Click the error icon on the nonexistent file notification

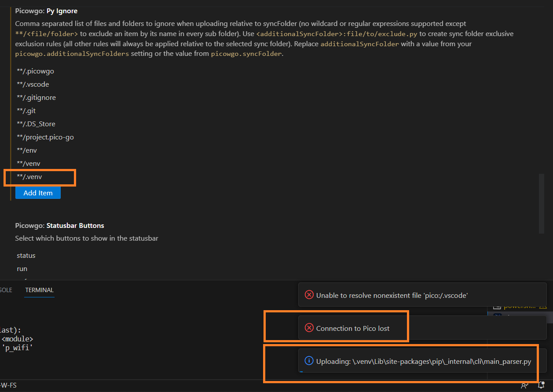pyautogui.click(x=308, y=295)
